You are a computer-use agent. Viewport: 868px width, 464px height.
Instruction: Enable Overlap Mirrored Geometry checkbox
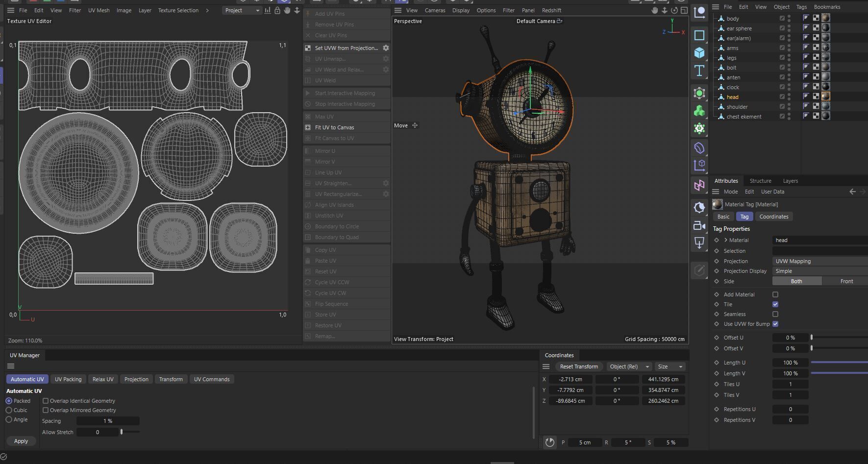click(x=46, y=410)
